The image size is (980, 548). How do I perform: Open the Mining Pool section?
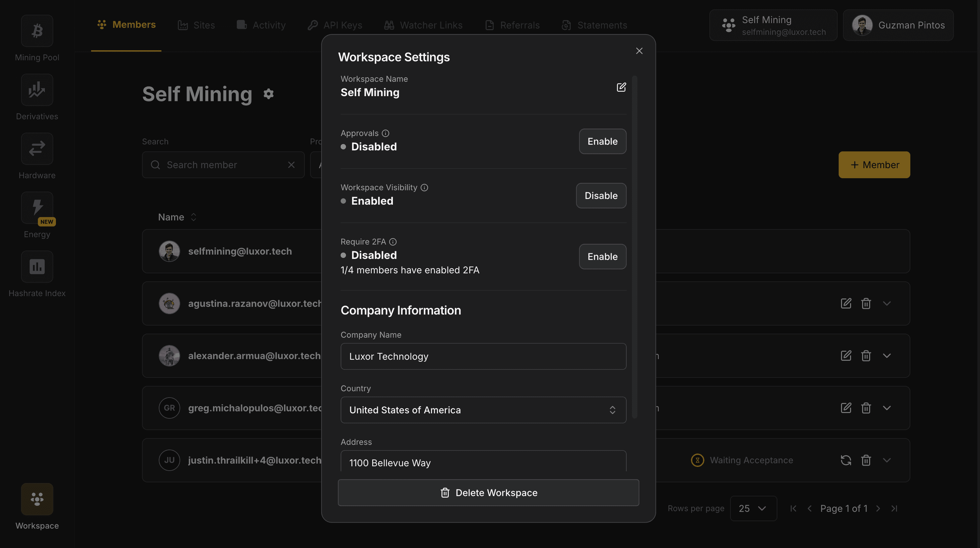coord(37,30)
